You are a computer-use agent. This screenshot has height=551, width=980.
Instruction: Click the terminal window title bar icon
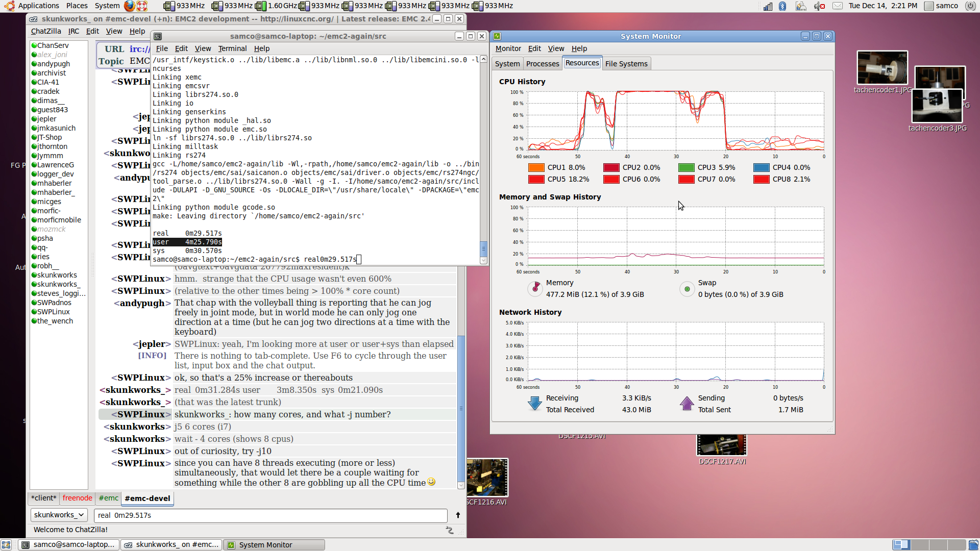click(158, 36)
